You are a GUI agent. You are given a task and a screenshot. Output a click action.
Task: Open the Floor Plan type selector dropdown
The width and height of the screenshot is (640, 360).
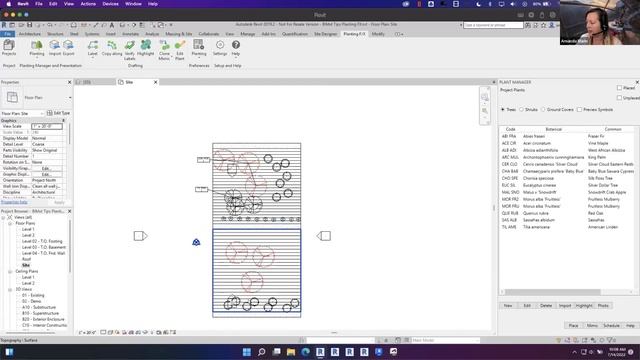tap(70, 98)
